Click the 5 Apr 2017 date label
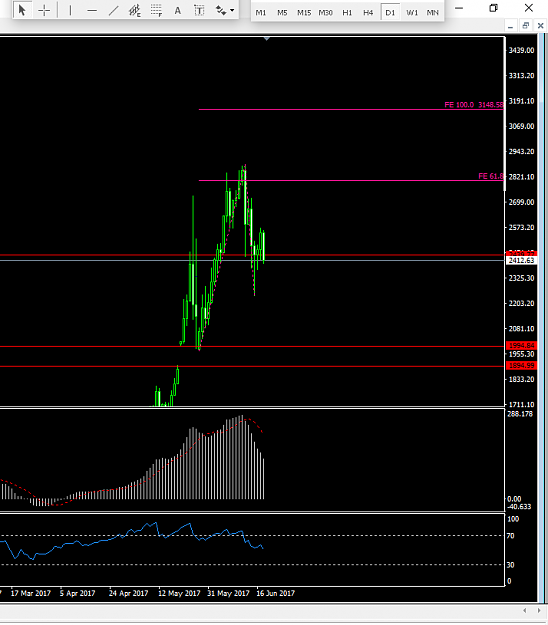This screenshot has height=625, width=548. (77, 593)
